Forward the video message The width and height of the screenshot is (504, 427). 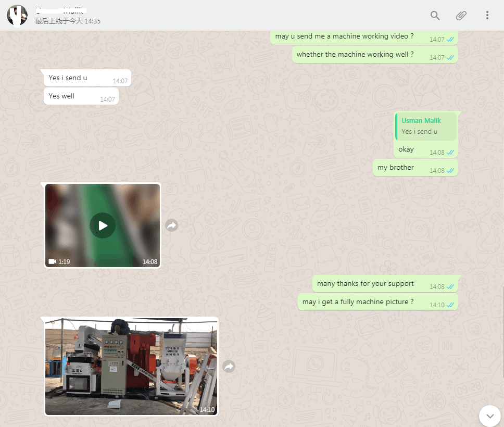click(172, 225)
